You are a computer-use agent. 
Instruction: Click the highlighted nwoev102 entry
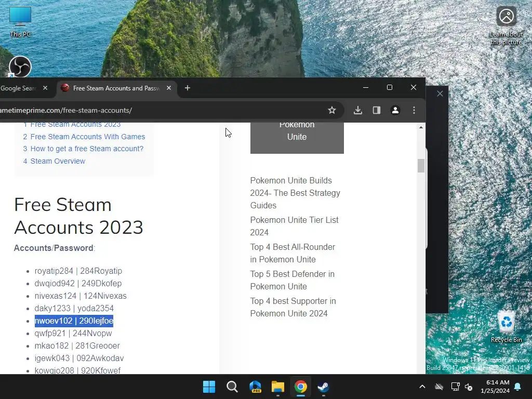[74, 321]
